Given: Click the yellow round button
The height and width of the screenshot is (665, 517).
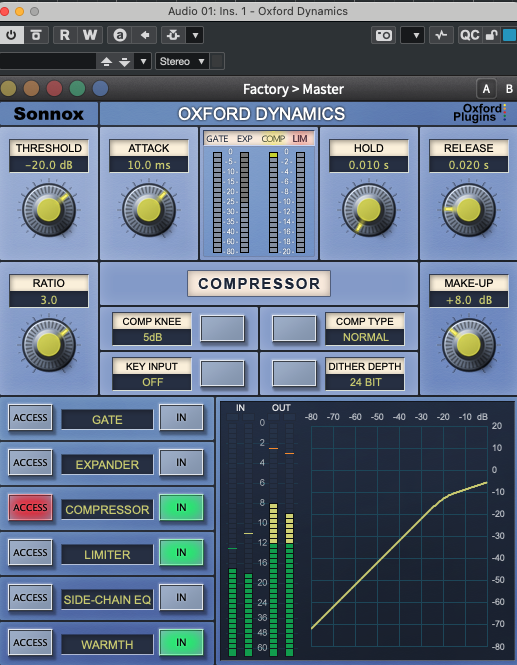Looking at the screenshot, I should click(8, 89).
